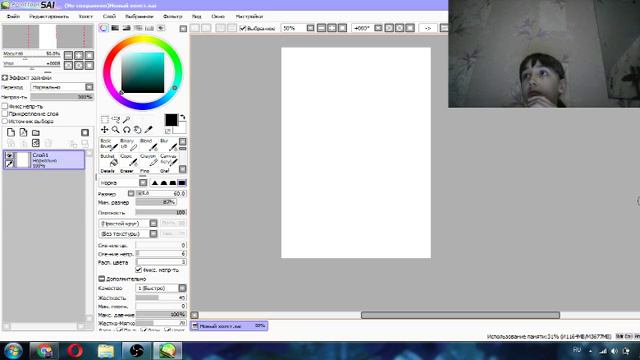
Task: Collapse the Эффект заливки section
Action: (5, 77)
